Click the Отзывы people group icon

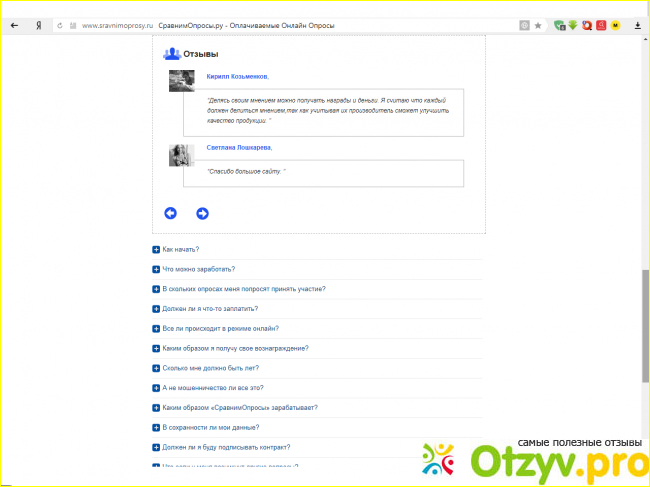click(172, 54)
